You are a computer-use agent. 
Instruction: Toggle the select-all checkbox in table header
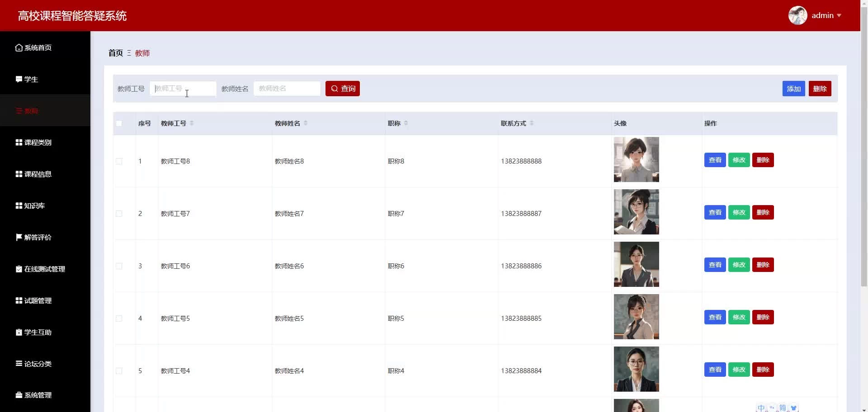(x=119, y=123)
